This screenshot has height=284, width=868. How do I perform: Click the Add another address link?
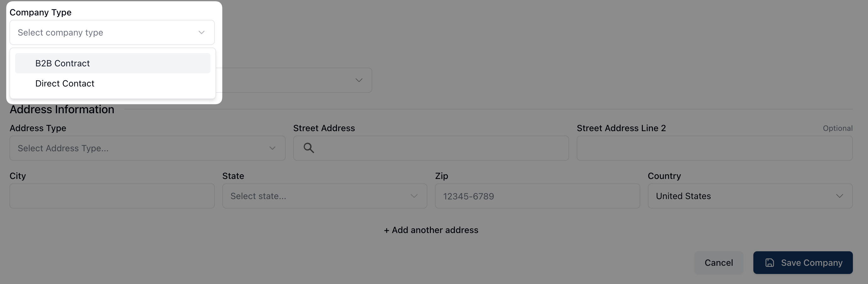[431, 230]
